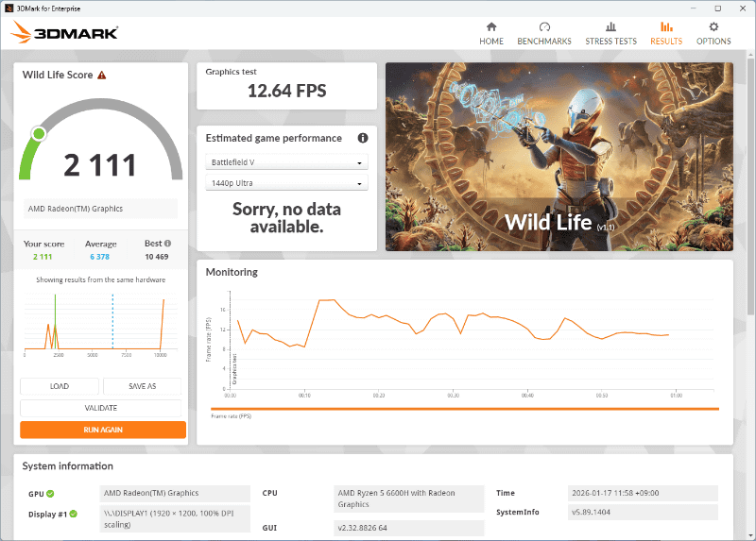The width and height of the screenshot is (756, 541).
Task: Open the OPTIONS page
Action: click(713, 34)
